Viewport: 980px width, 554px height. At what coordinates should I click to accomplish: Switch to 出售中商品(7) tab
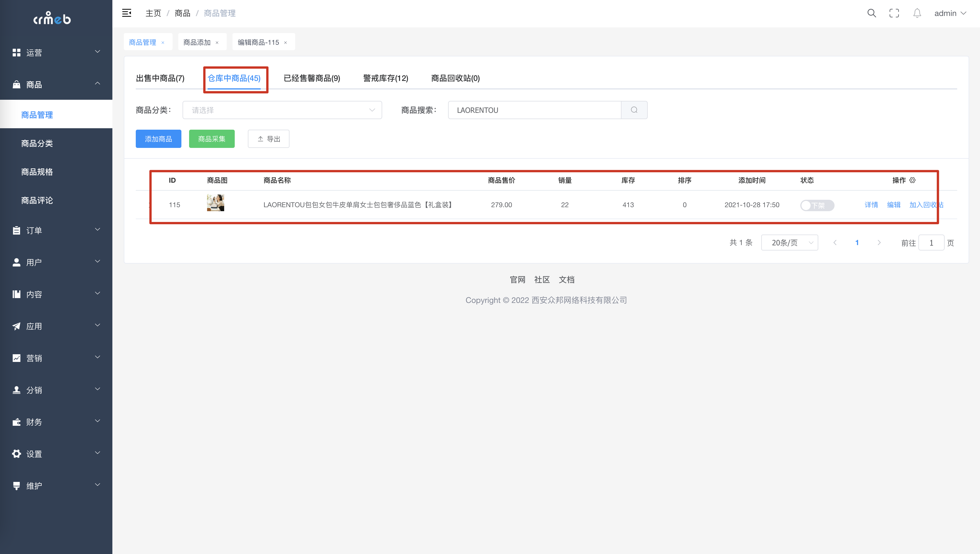160,78
